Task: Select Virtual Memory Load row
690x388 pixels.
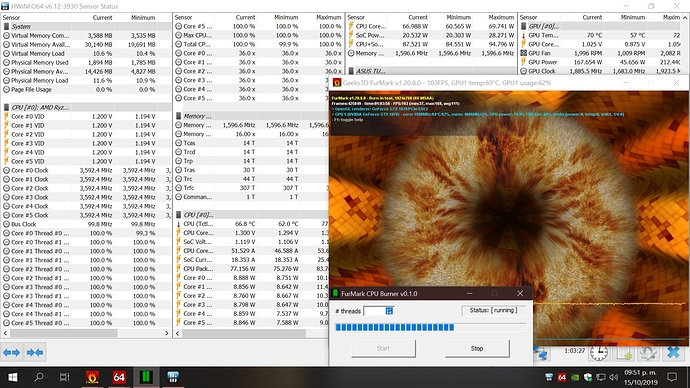Action: [87, 53]
